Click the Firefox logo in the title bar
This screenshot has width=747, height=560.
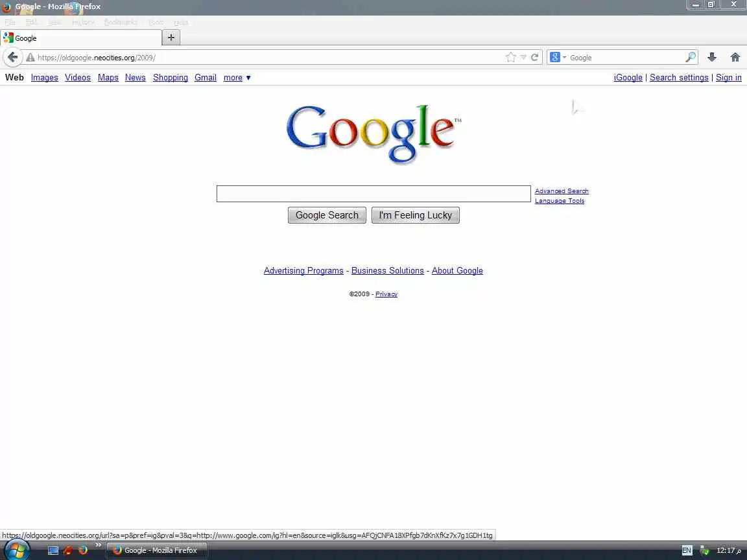click(x=6, y=6)
